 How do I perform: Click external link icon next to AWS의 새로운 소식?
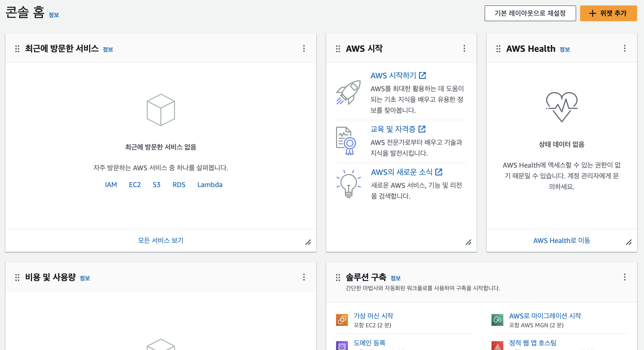point(439,172)
